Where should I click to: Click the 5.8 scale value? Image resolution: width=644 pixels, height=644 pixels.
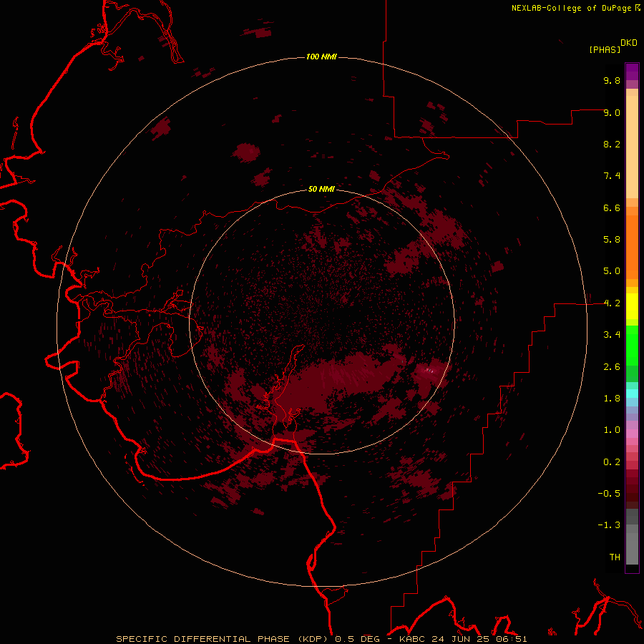coord(612,240)
